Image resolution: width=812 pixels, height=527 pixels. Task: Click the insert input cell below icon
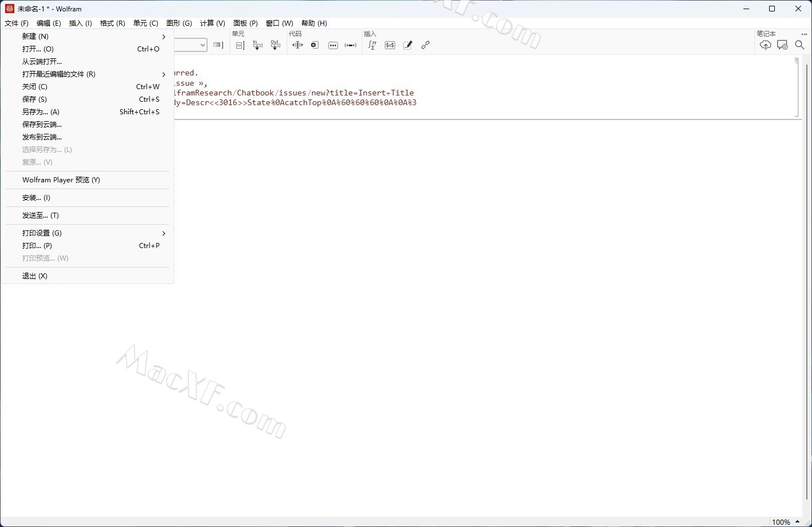[257, 45]
